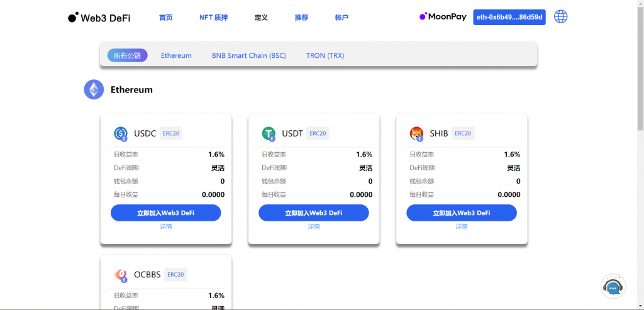Click the page vertical scrollbar thumb

click(640, 68)
